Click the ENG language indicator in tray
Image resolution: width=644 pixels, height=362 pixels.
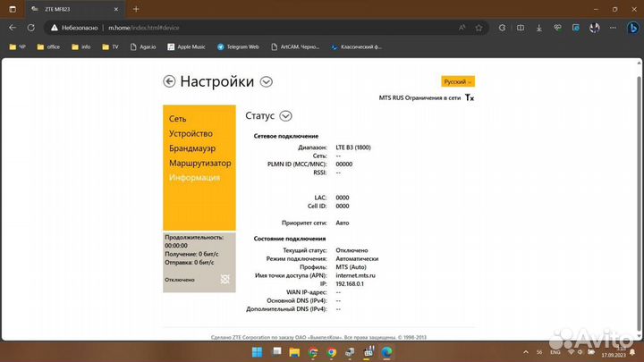coord(555,352)
